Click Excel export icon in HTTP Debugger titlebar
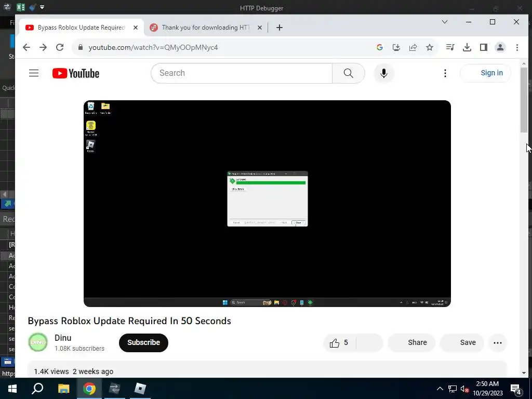Screen dimensions: 532x399 click(x=20, y=7)
